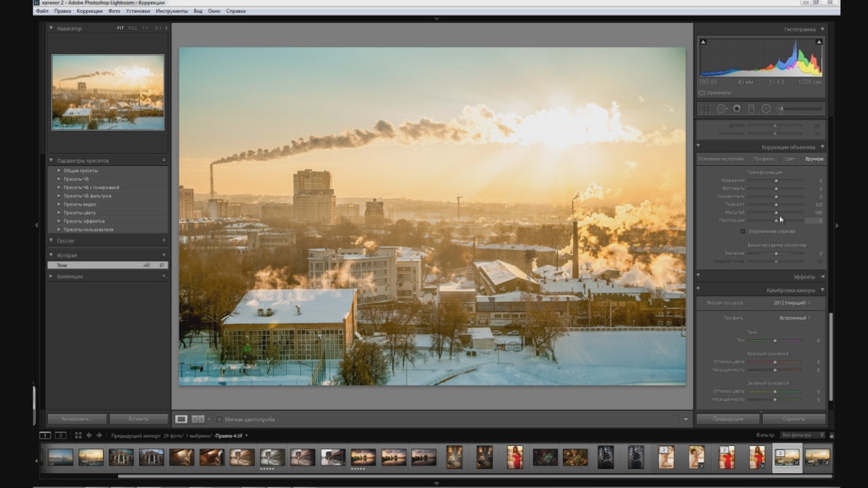Go back using filmstrip left arrow
This screenshot has height=488, width=868.
click(x=89, y=435)
